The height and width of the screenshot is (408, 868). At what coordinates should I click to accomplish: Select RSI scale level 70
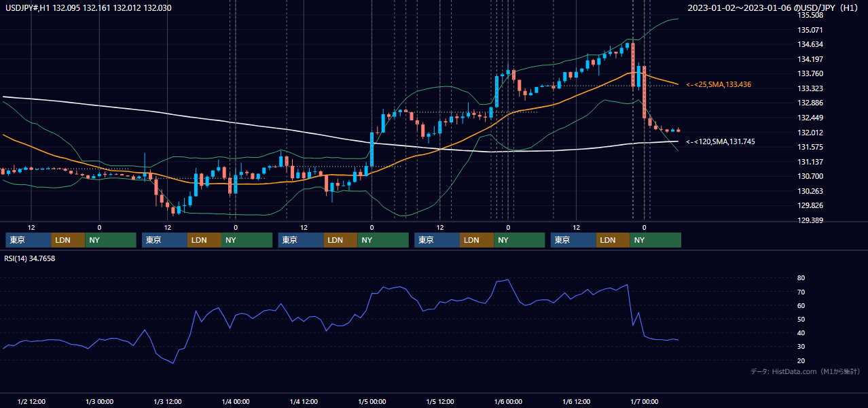point(801,292)
